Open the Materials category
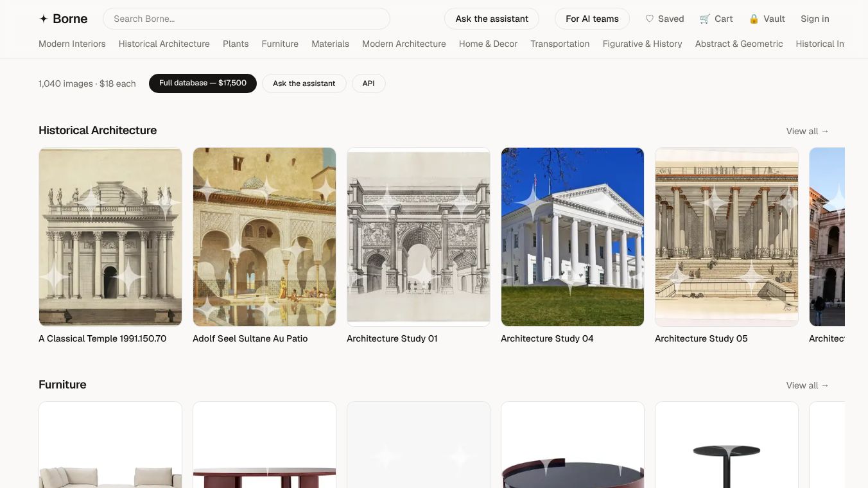The height and width of the screenshot is (488, 868). click(330, 44)
